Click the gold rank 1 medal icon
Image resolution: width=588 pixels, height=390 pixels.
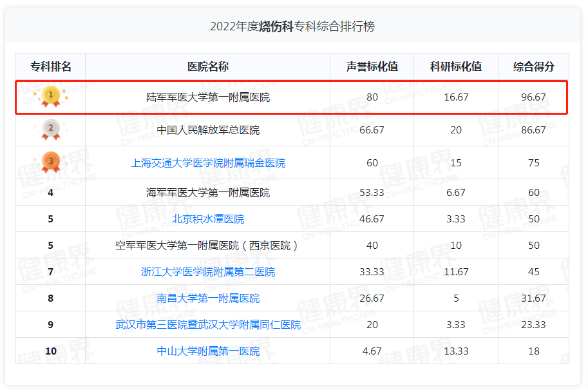[x=51, y=97]
